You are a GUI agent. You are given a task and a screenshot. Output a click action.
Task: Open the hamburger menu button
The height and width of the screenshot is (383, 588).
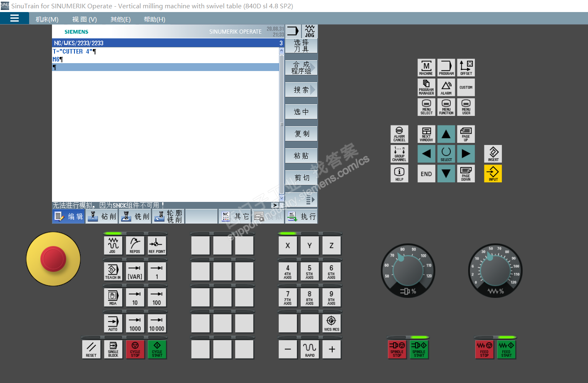coord(15,18)
